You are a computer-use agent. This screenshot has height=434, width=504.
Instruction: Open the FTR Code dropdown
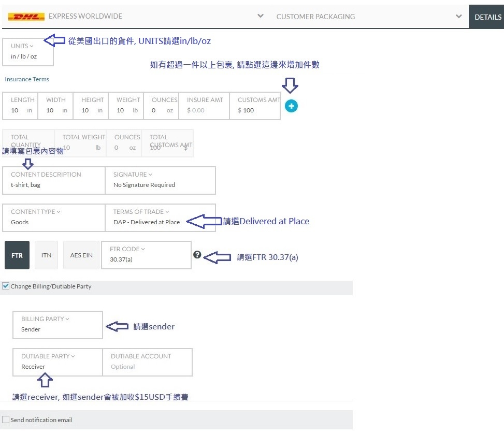point(146,255)
